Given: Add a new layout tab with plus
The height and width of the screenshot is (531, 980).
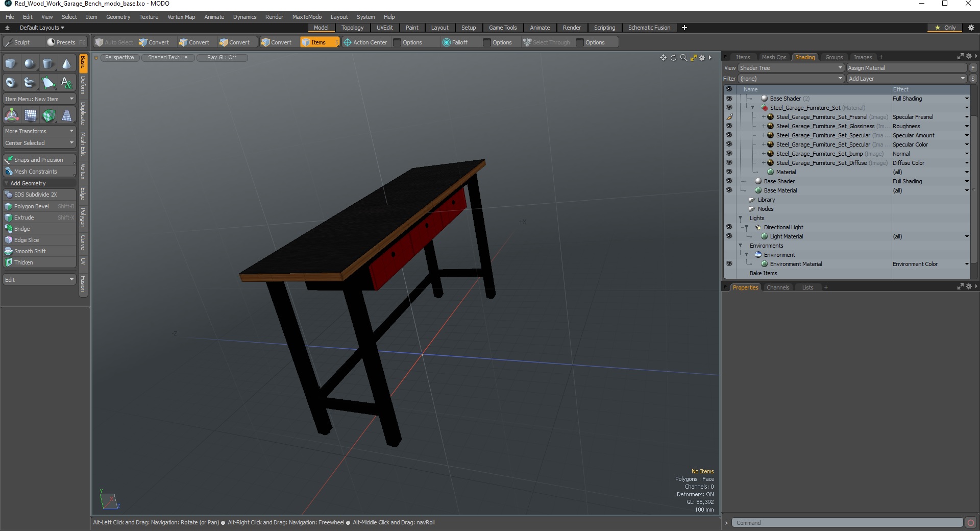Looking at the screenshot, I should 684,28.
